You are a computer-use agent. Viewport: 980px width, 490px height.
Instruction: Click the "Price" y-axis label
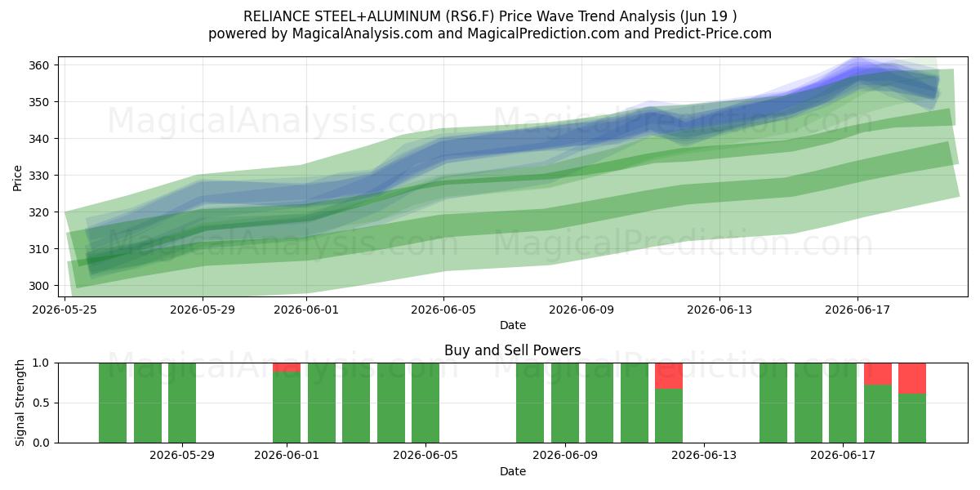point(18,176)
